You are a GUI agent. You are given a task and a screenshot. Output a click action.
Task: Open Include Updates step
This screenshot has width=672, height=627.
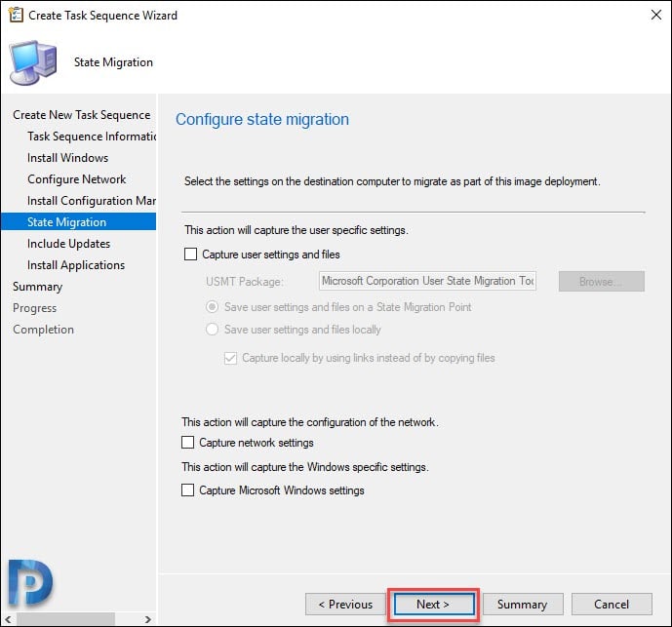(68, 244)
